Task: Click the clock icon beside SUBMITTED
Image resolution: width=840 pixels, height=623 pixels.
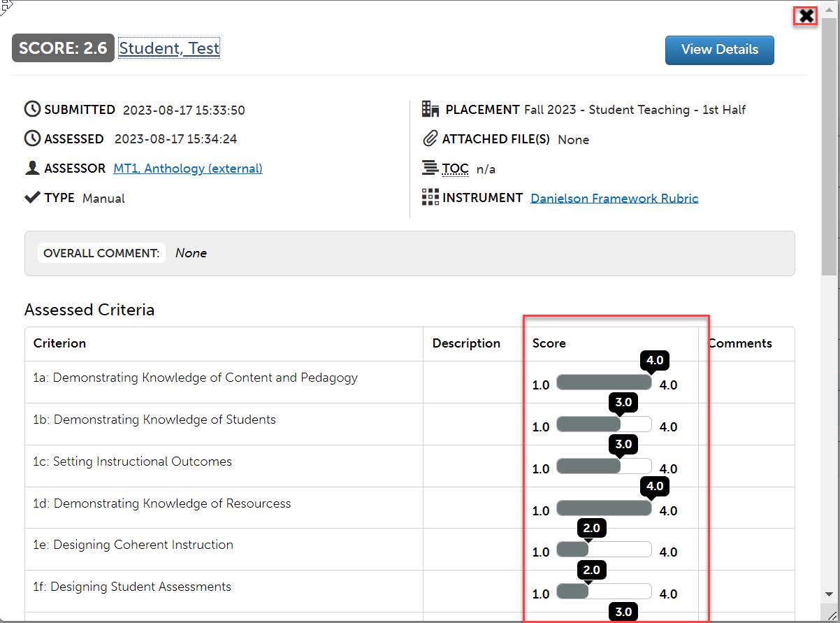Action: coord(32,109)
